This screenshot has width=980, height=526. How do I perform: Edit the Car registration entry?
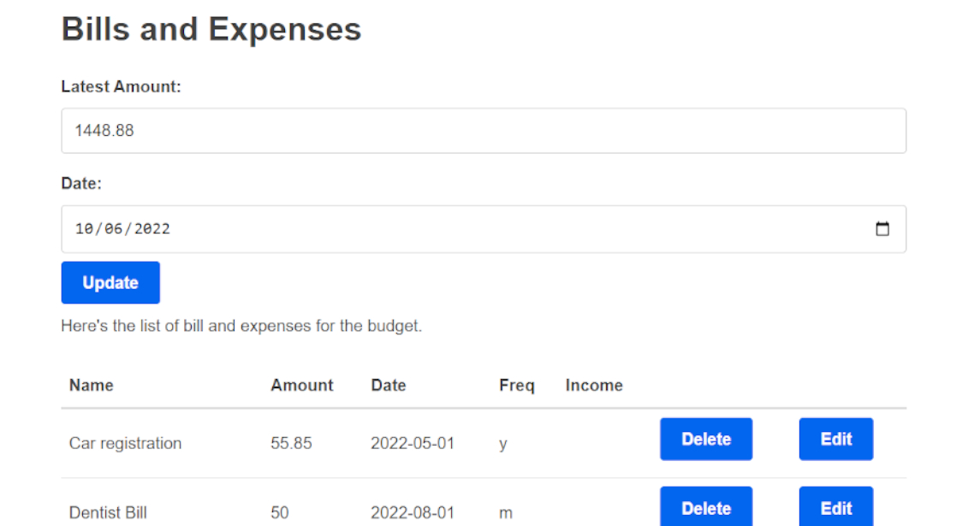pos(835,439)
